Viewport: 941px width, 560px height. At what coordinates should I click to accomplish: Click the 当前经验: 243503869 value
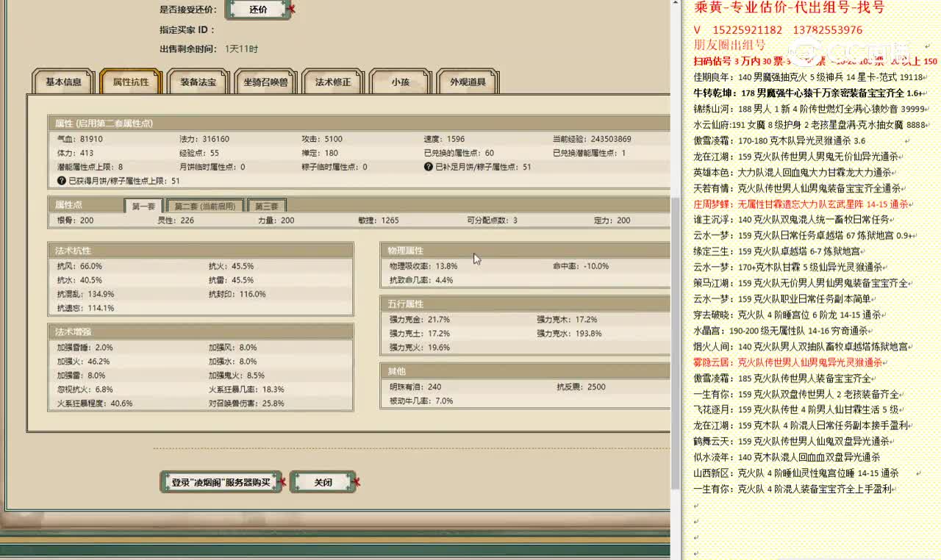pyautogui.click(x=592, y=139)
